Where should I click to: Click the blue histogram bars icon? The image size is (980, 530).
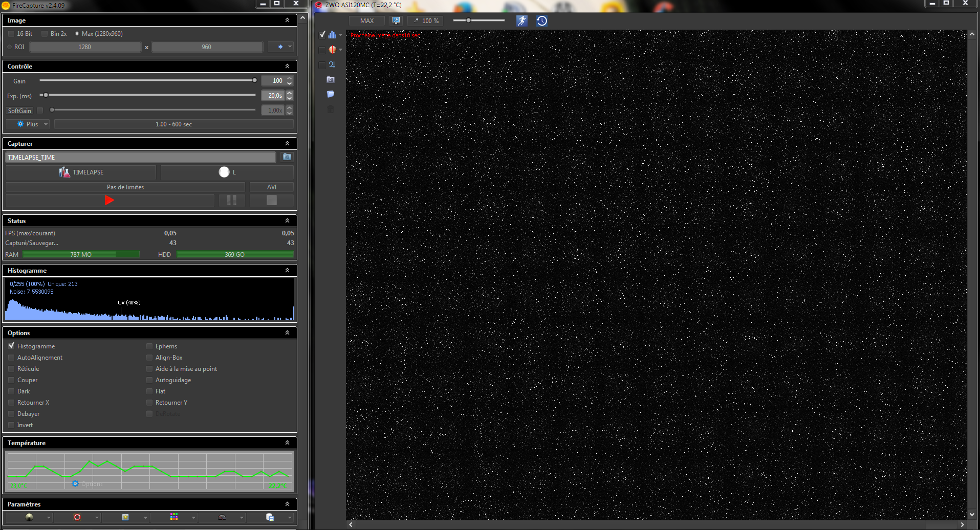pos(332,35)
